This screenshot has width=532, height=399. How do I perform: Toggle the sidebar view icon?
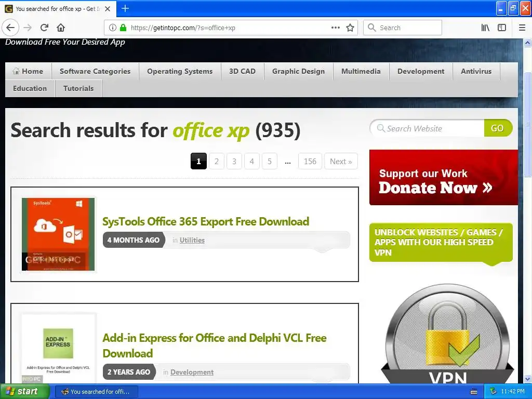502,28
